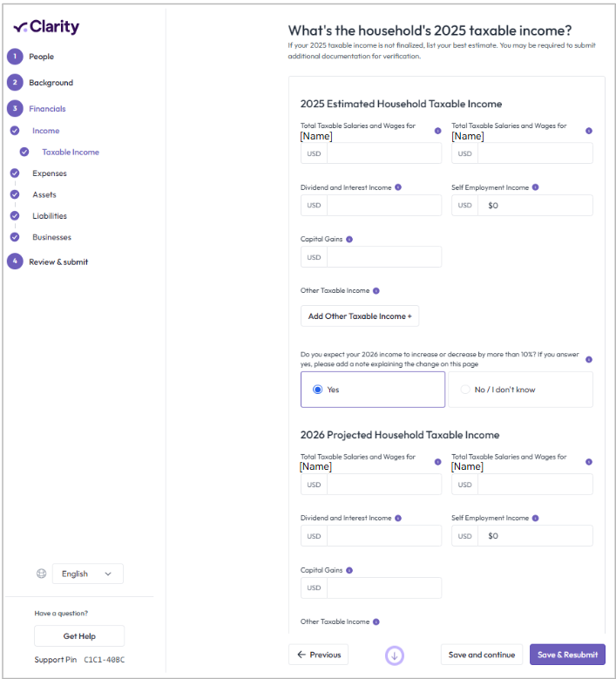Click the scroll-down arrow circle icon
Image resolution: width=616 pixels, height=679 pixels.
click(x=394, y=655)
